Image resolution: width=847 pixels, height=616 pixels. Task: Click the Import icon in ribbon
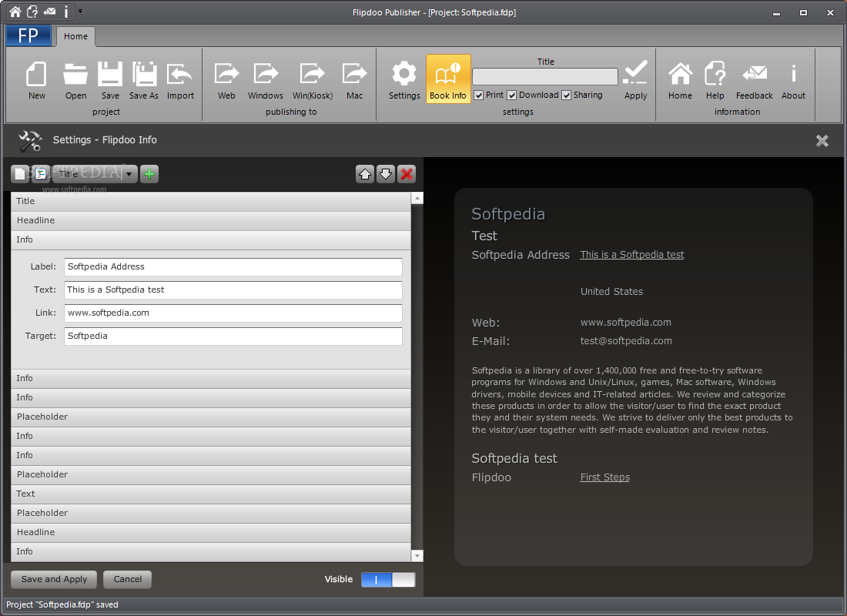(180, 80)
